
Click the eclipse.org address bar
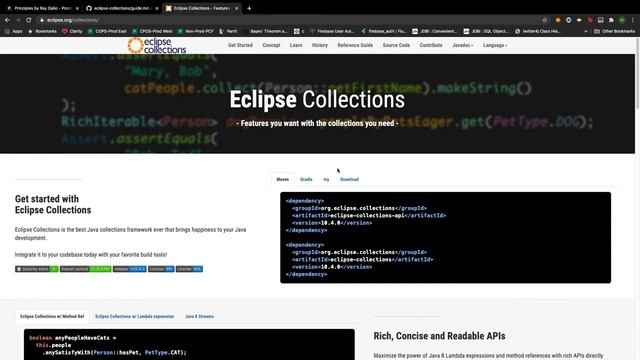[x=286, y=20]
